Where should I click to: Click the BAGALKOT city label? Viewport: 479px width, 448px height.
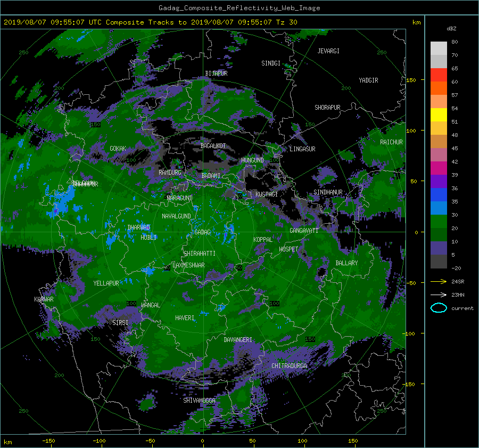[x=213, y=146]
